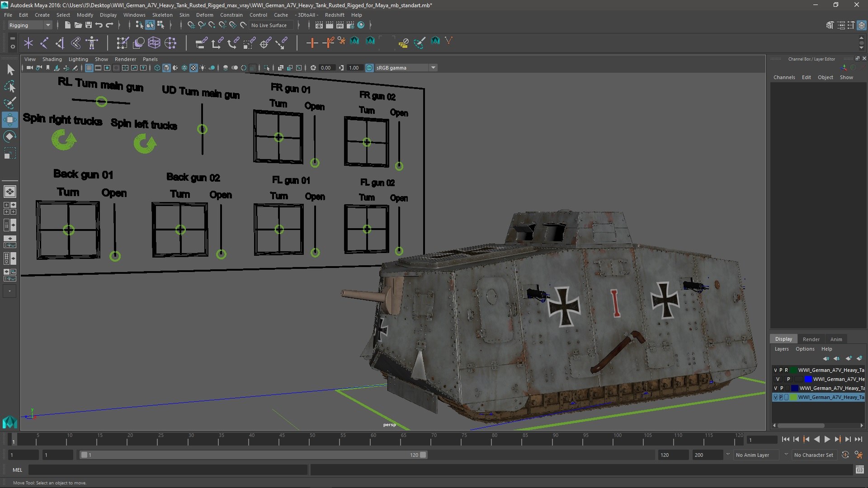Activate the Paint Selection tool in toolbox
868x488 pixels.
[x=10, y=103]
